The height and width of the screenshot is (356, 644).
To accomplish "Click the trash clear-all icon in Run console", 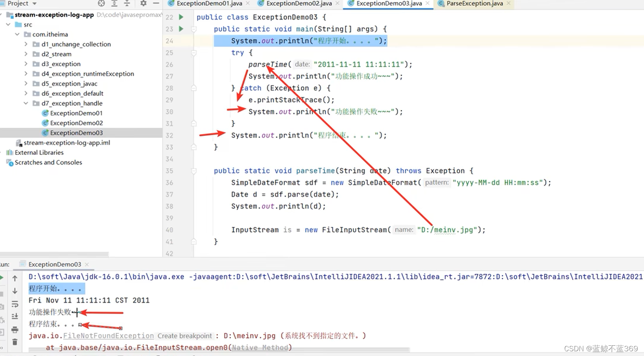I will 15,342.
